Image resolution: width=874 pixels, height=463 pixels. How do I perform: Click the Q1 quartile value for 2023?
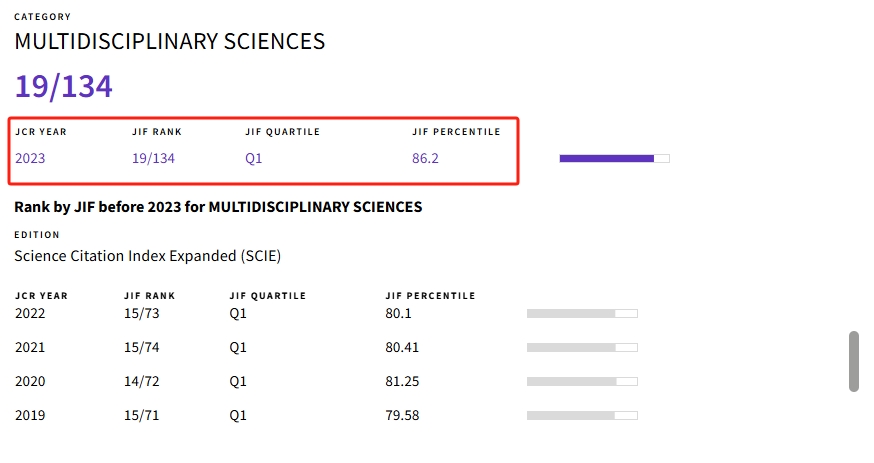pos(254,158)
